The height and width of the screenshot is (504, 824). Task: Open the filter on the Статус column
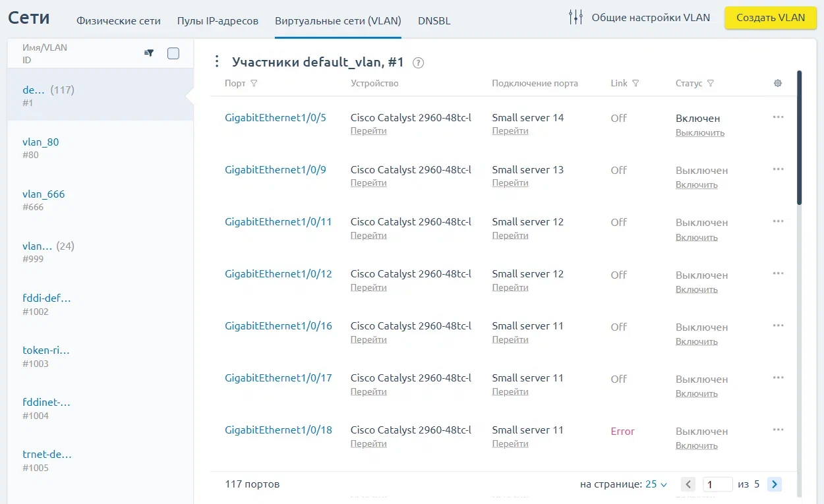point(711,83)
